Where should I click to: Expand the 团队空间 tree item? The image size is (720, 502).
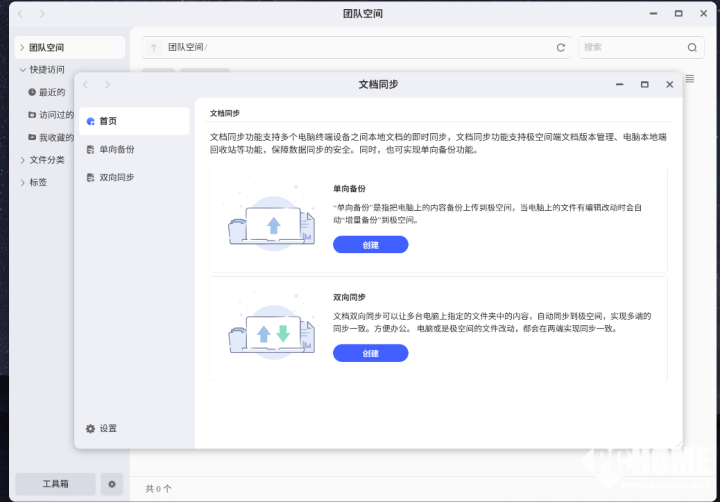coord(22,47)
